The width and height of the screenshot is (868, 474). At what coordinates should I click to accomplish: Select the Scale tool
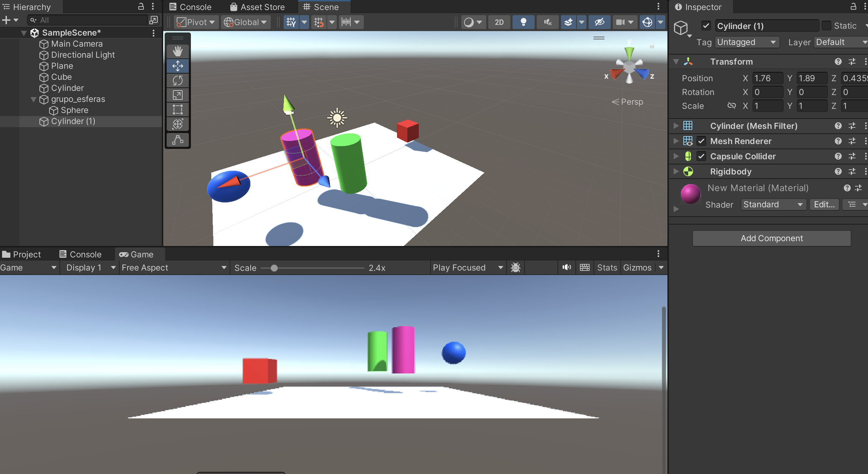178,95
